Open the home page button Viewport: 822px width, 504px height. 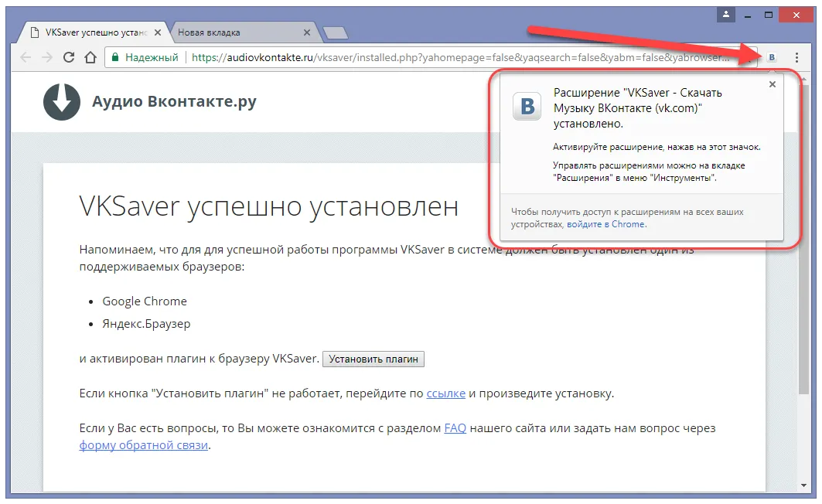[x=90, y=57]
